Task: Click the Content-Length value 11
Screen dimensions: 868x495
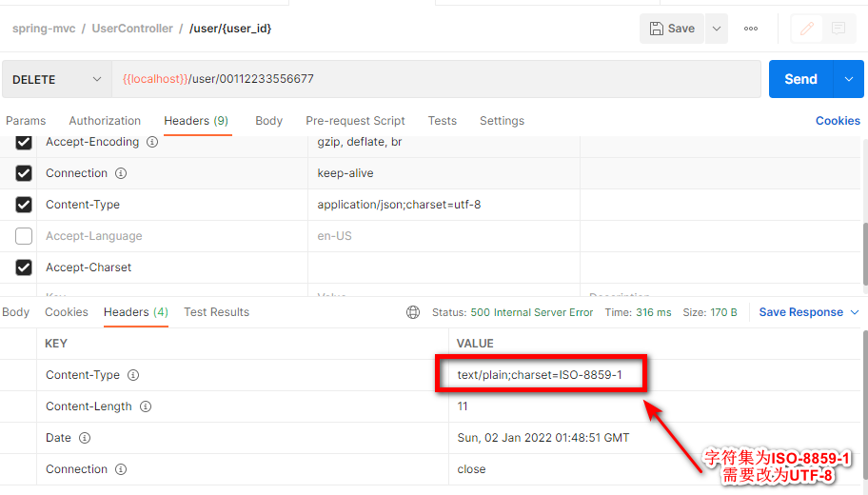Action: coord(463,406)
